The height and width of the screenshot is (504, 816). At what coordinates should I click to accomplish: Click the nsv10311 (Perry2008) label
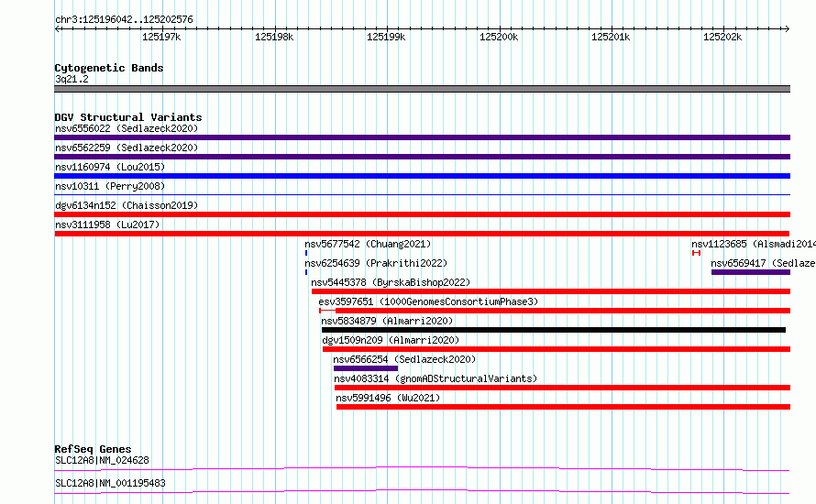coord(110,186)
